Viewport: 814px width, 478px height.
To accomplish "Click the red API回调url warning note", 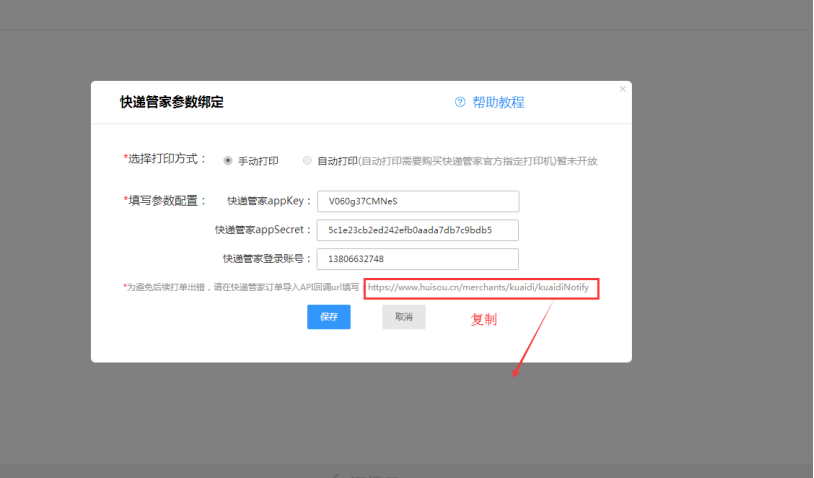I will pyautogui.click(x=240, y=288).
